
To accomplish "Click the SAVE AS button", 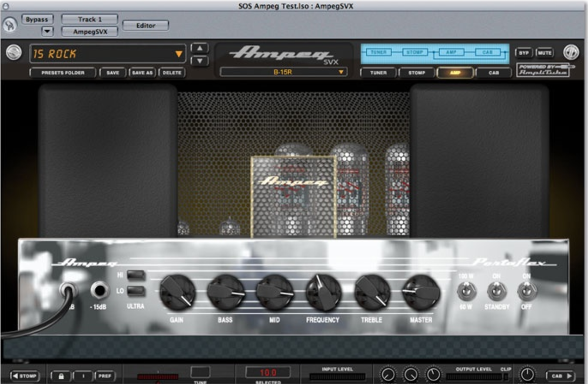I will [142, 73].
